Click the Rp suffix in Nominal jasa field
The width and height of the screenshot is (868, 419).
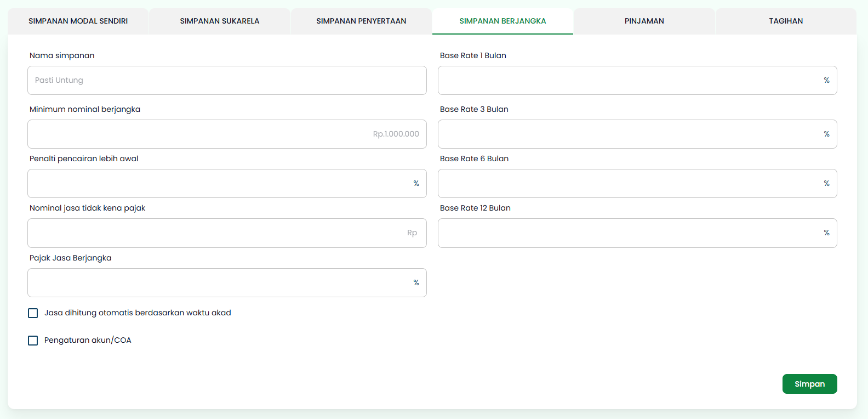(412, 233)
